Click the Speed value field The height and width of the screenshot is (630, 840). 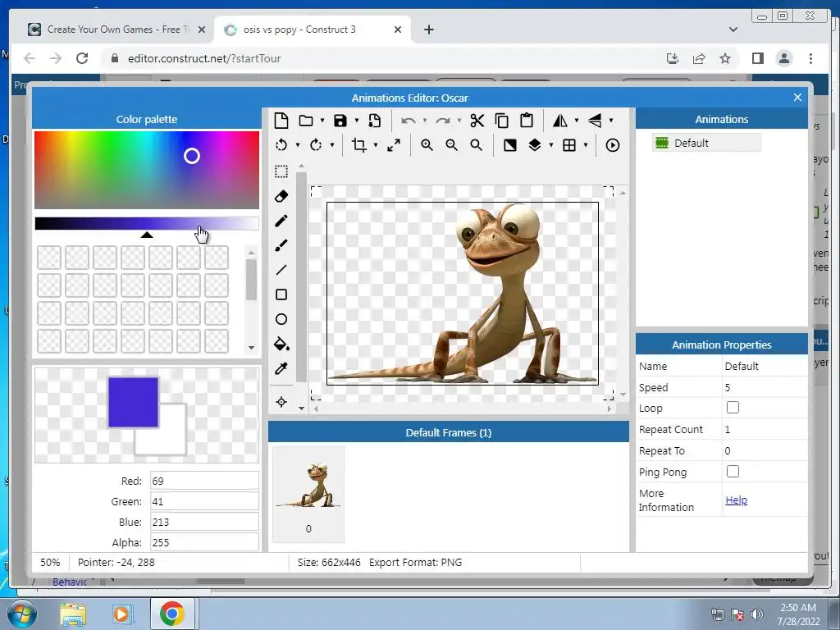tap(765, 387)
